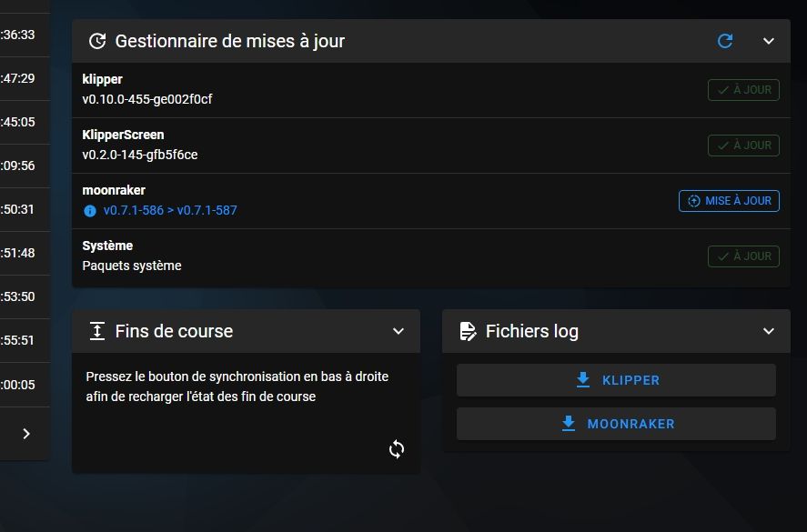Click the Fins de course title
This screenshot has height=532, width=807.
pos(174,331)
